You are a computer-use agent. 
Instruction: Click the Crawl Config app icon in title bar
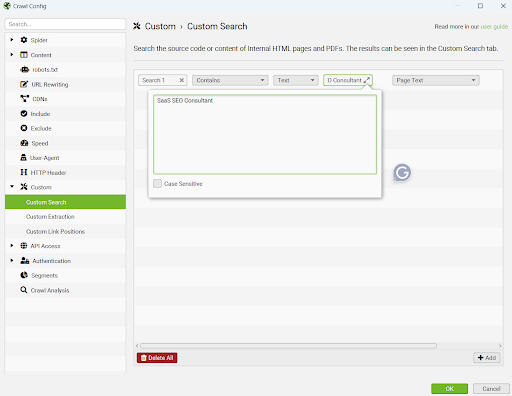pyautogui.click(x=7, y=6)
